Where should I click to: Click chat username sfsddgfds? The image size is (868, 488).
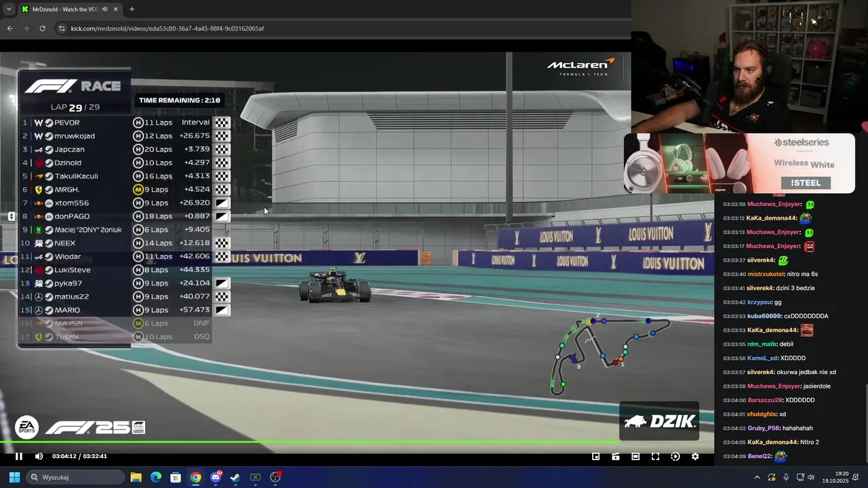(762, 414)
